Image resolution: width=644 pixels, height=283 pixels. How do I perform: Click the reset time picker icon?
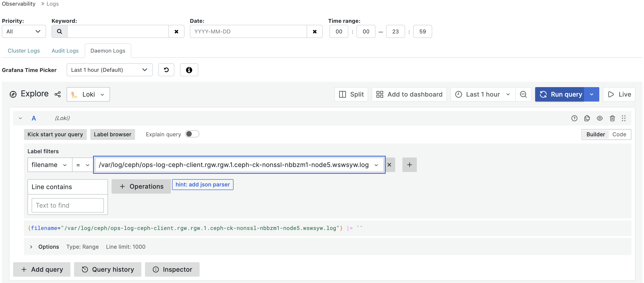166,70
